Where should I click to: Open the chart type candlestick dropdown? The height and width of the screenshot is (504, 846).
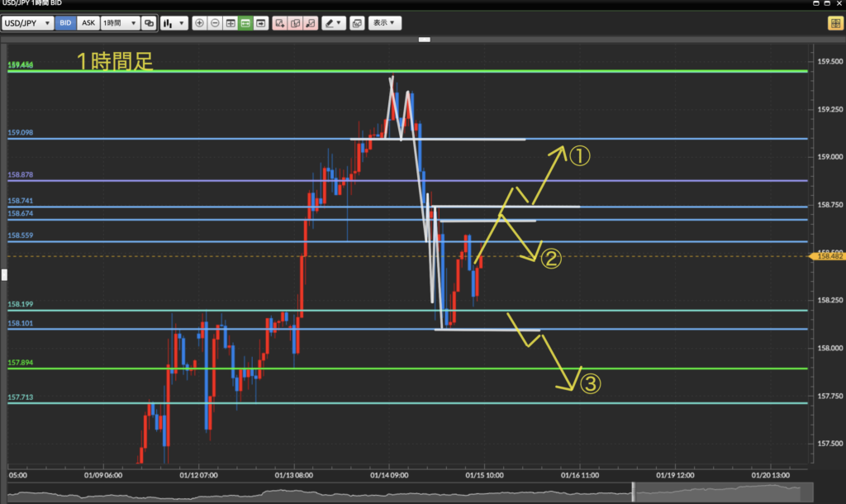173,23
